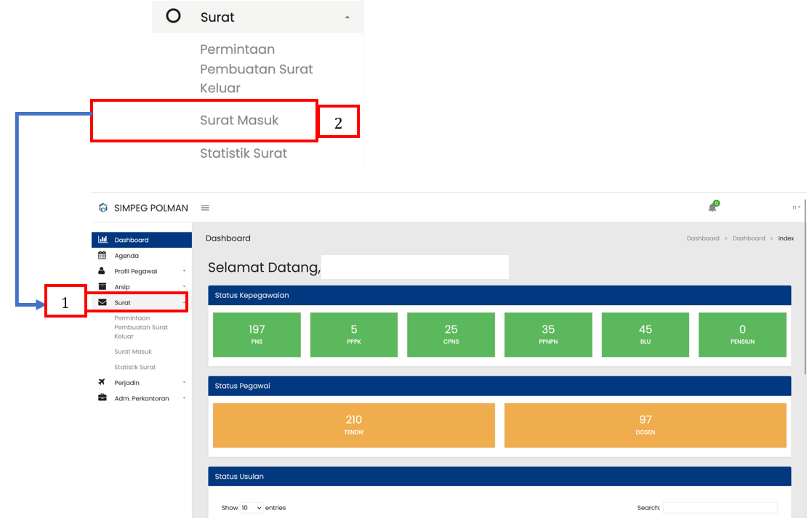Viewport: 812px width, 521px height.
Task: Click the Adm. Perkantoran briefcase icon
Action: (102, 397)
